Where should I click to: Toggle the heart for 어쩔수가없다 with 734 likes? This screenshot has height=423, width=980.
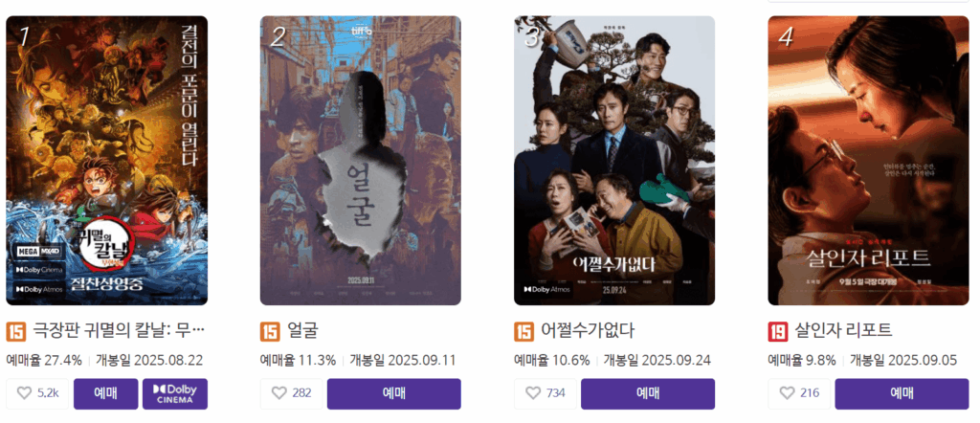[545, 393]
